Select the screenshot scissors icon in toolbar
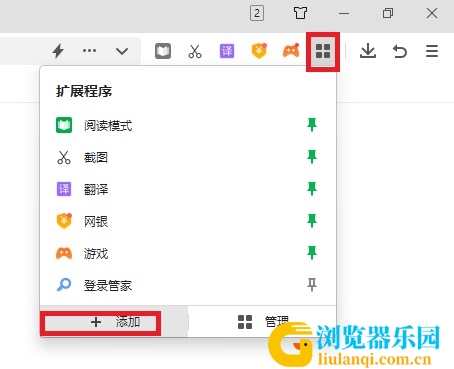 coord(195,51)
